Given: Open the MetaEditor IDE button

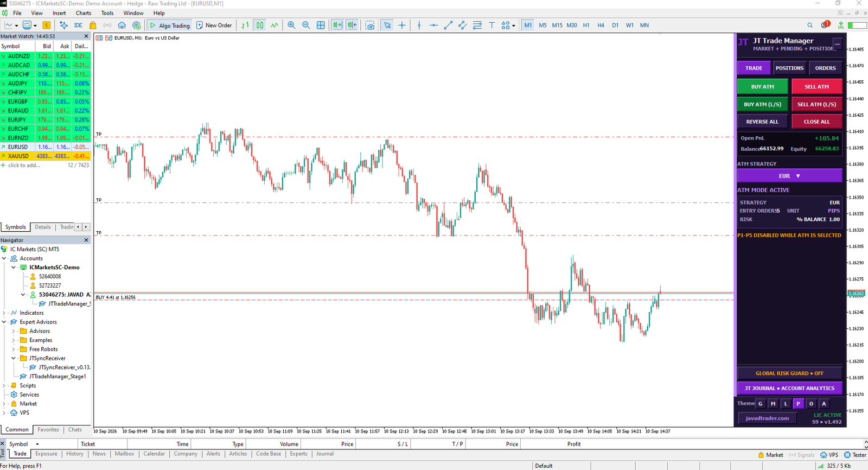Looking at the screenshot, I should point(78,25).
